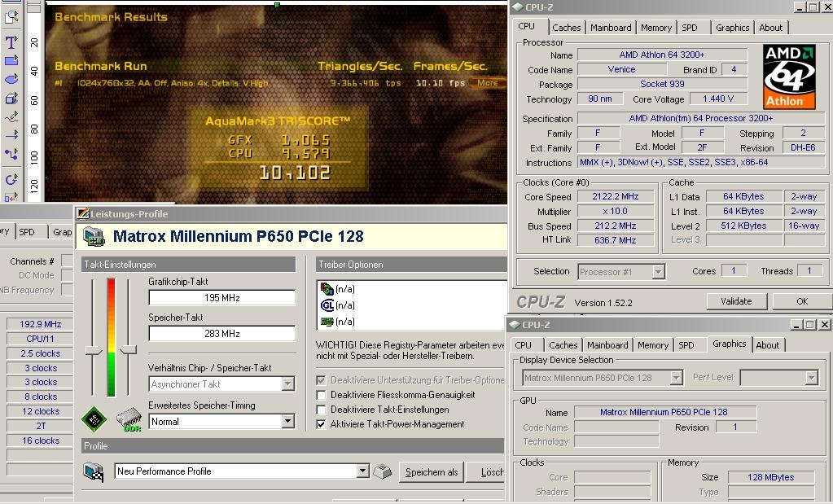This screenshot has height=504, width=833.
Task: Select the ellipse shape tool
Action: (x=11, y=79)
